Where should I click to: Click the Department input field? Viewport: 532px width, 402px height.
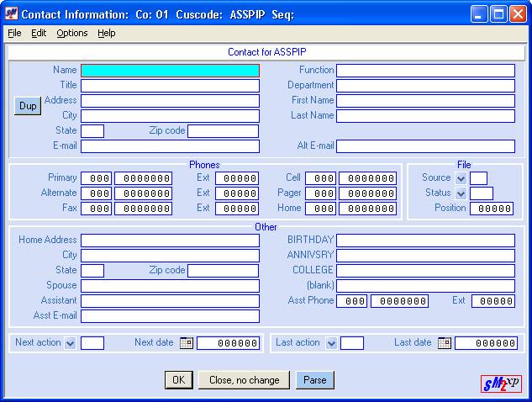point(425,86)
